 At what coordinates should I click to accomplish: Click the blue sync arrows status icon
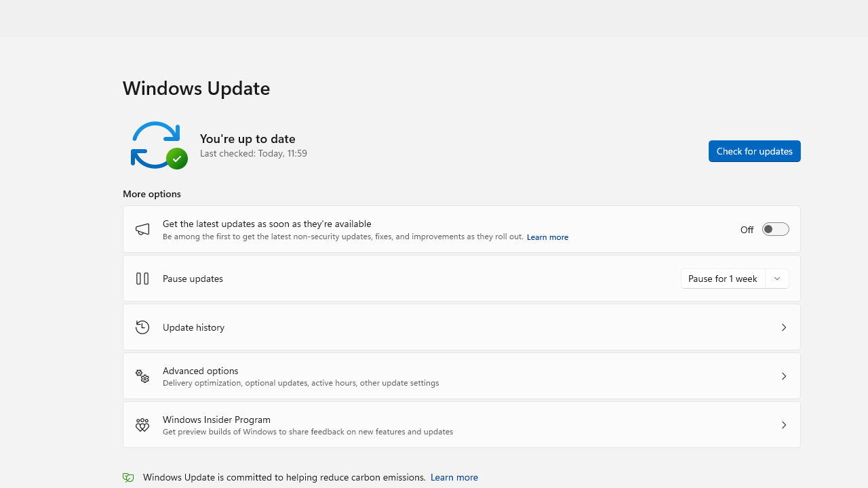[x=155, y=144]
